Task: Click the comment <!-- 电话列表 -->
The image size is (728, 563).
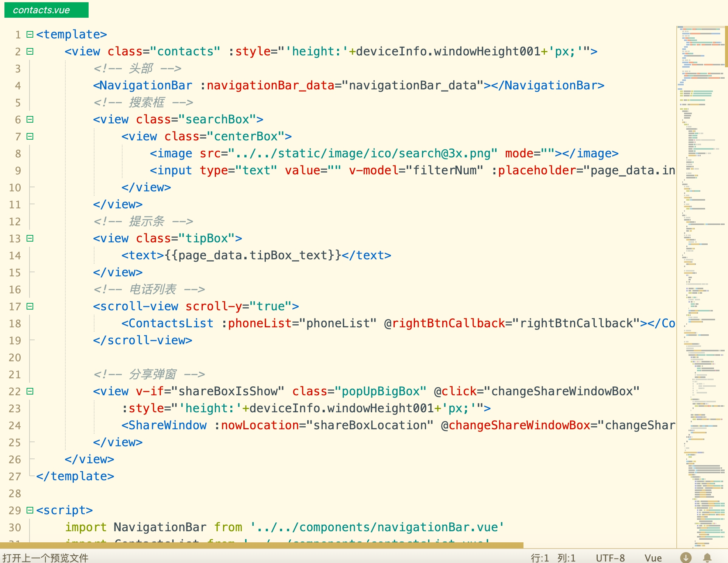Action: point(149,289)
